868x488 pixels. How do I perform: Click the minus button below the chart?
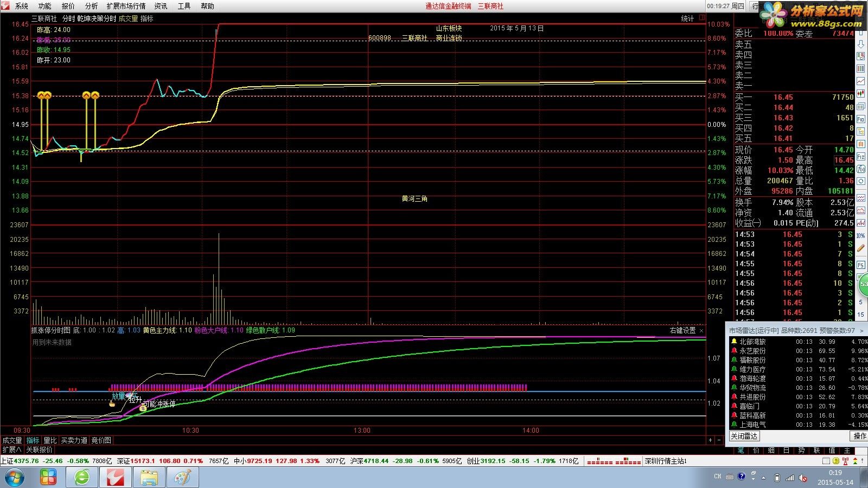pyautogui.click(x=719, y=440)
